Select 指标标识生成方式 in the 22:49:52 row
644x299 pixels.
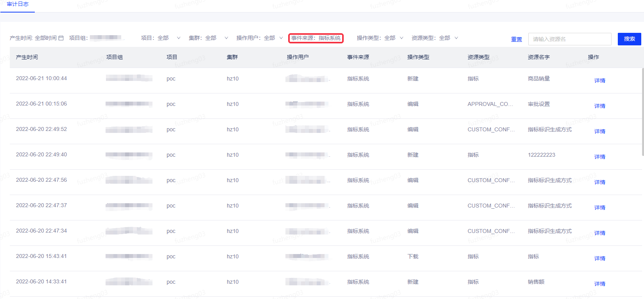tap(550, 129)
